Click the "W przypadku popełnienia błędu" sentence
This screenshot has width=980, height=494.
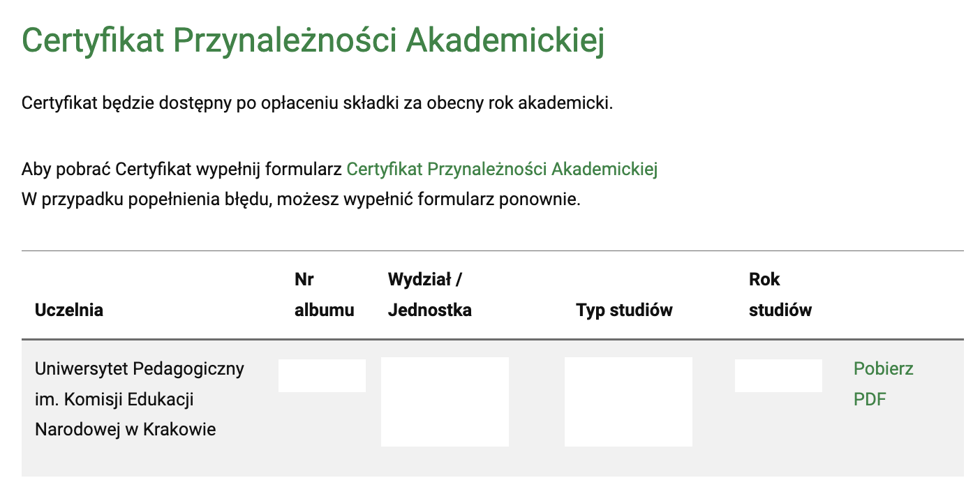[301, 200]
